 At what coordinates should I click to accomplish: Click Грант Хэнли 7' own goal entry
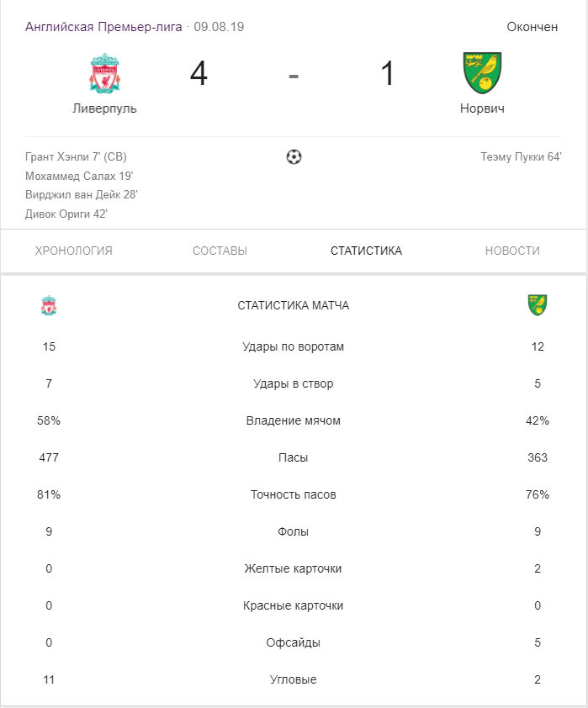coord(76,156)
